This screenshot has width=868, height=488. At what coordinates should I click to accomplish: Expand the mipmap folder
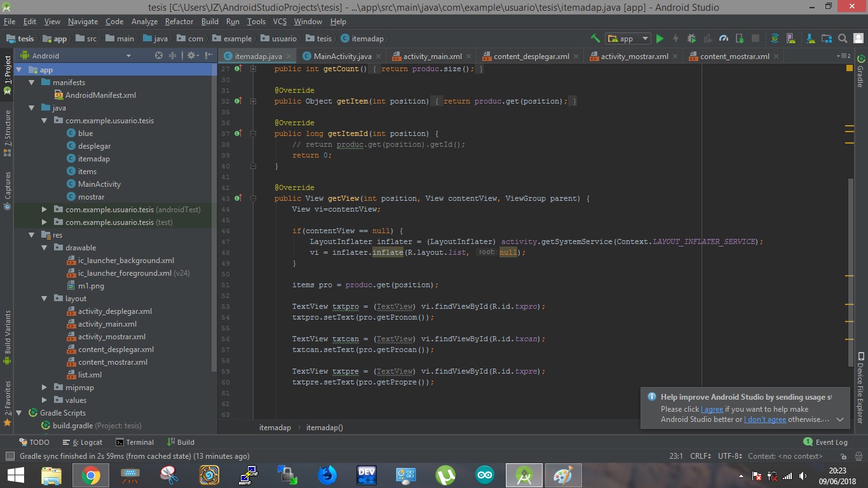(x=44, y=388)
